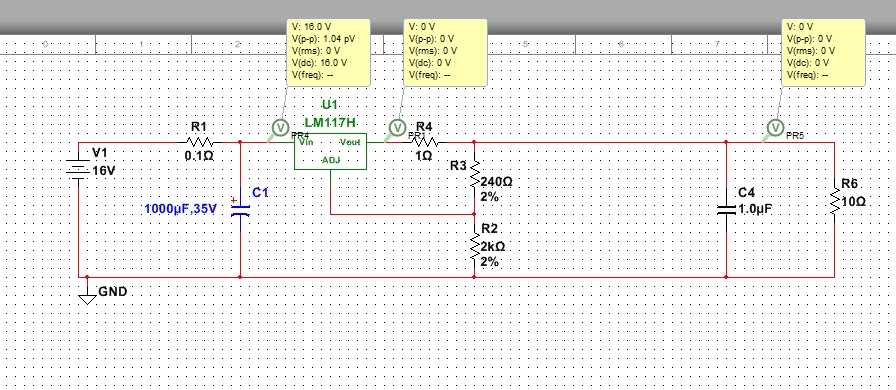
Task: Click the LM117H regulator U1 block
Action: coord(330,152)
